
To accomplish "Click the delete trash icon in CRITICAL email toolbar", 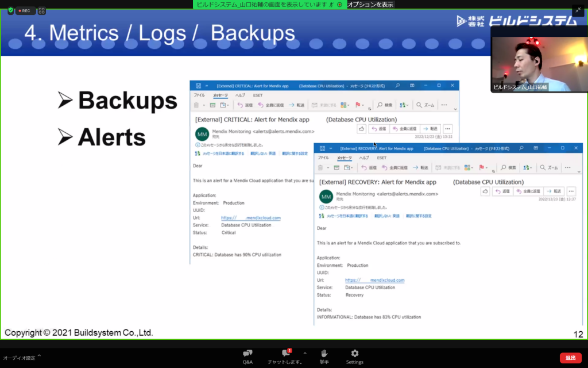I will click(196, 105).
